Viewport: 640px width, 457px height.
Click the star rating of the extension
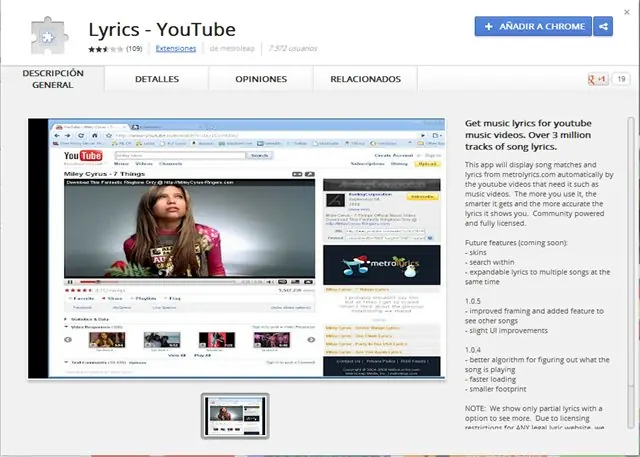point(105,49)
